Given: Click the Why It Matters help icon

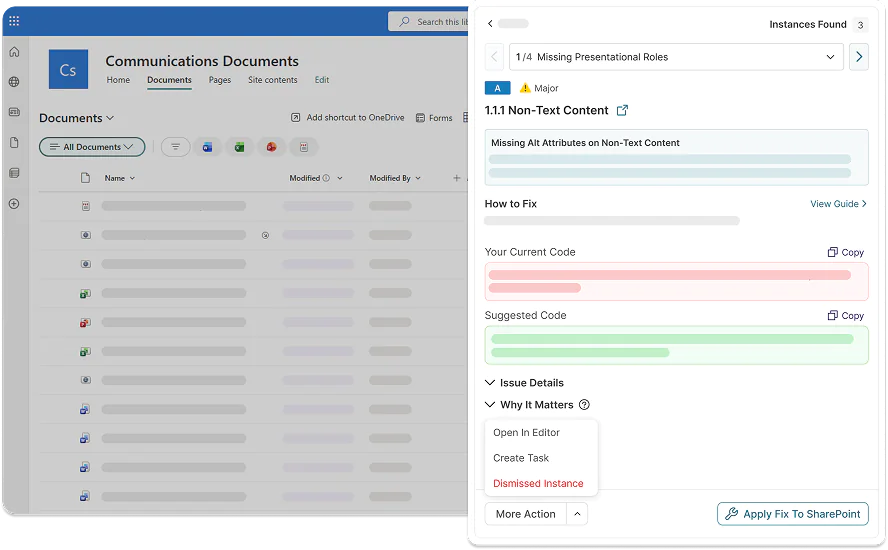Looking at the screenshot, I should click(x=584, y=404).
